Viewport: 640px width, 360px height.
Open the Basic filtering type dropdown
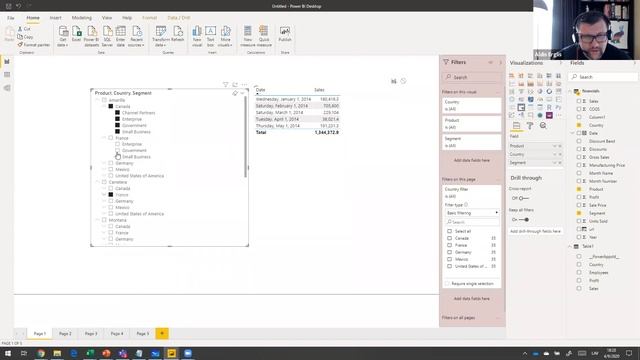pyautogui.click(x=472, y=213)
